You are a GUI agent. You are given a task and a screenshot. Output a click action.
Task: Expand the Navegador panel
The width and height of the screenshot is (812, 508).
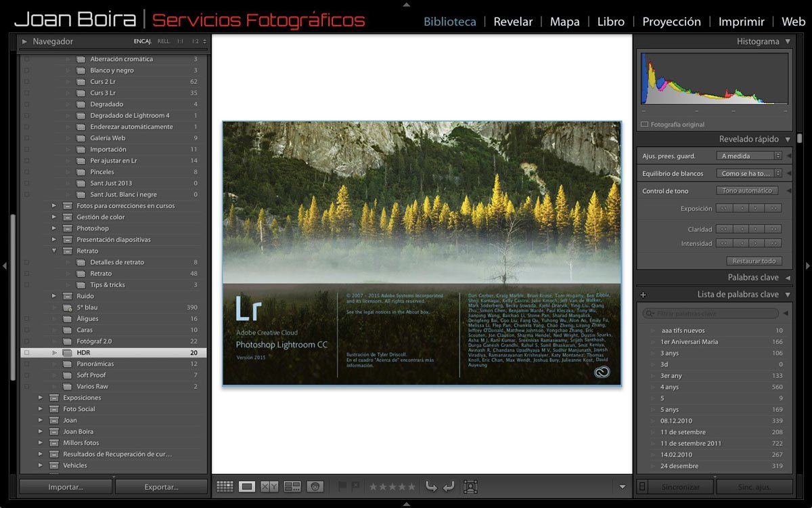[25, 42]
